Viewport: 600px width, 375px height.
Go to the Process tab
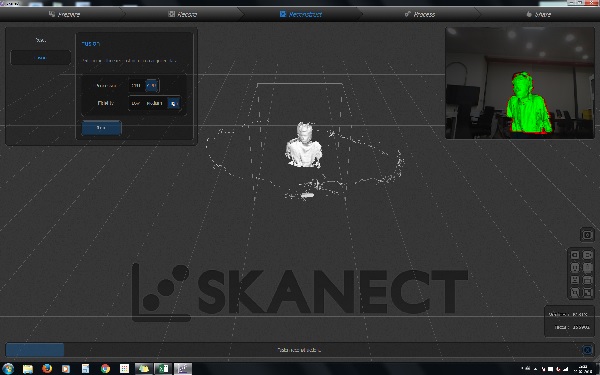pyautogui.click(x=420, y=14)
